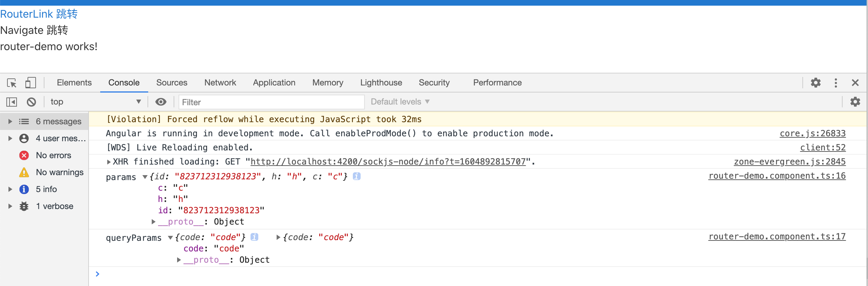Image resolution: width=868 pixels, height=286 pixels.
Task: Toggle the device toolbar icon
Action: tap(31, 83)
